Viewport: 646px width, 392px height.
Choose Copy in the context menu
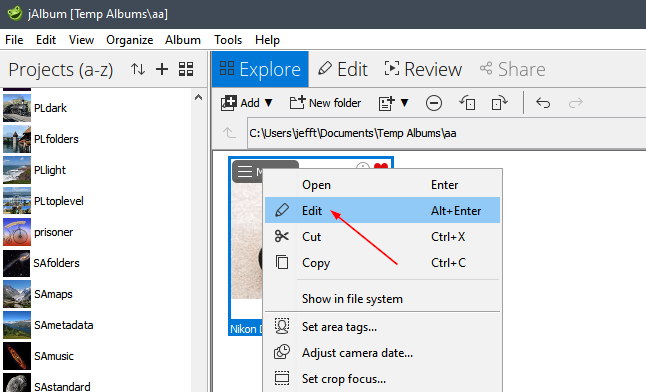pyautogui.click(x=382, y=263)
